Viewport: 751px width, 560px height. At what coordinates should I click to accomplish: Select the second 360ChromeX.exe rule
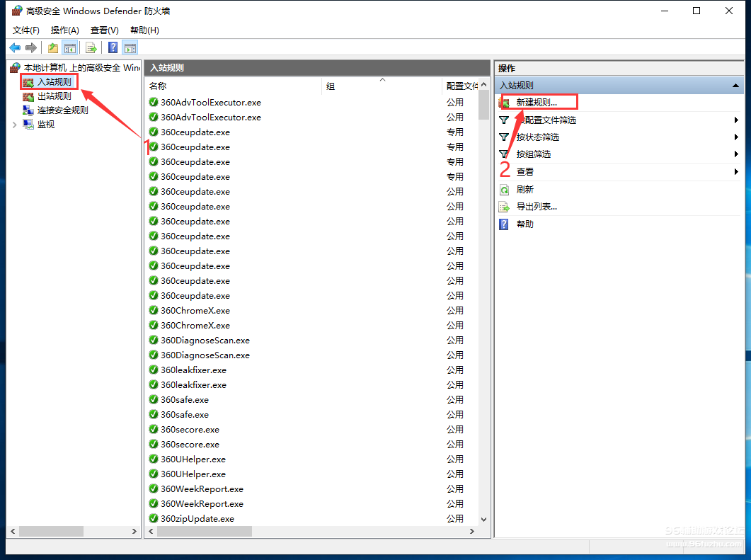tap(195, 326)
